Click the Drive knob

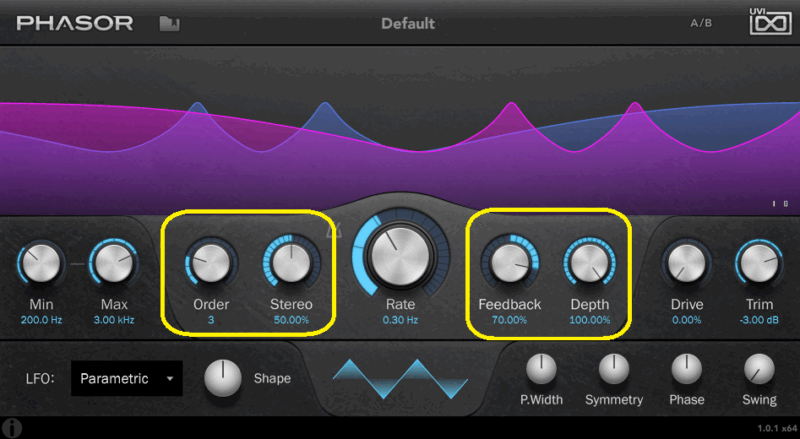point(687,263)
